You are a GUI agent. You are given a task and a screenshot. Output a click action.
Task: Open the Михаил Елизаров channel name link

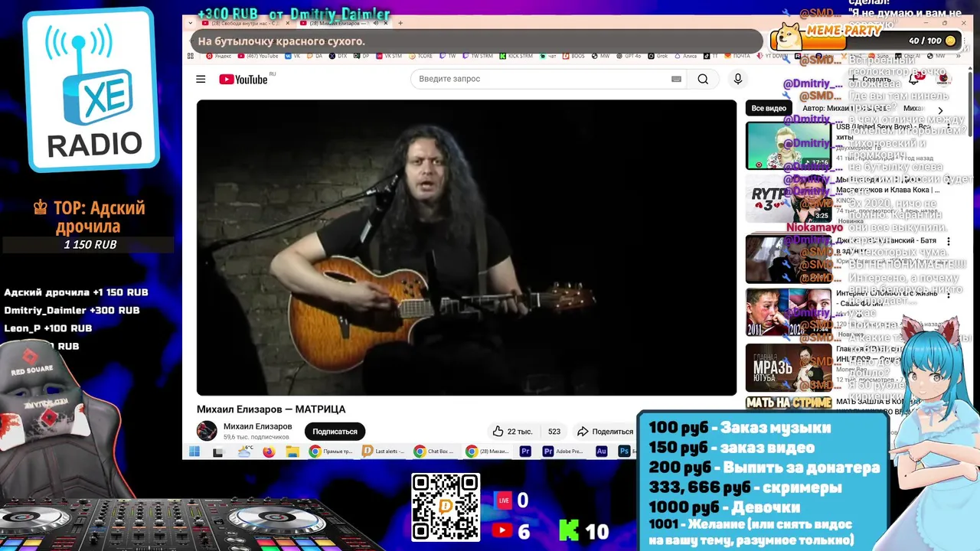[x=257, y=426]
